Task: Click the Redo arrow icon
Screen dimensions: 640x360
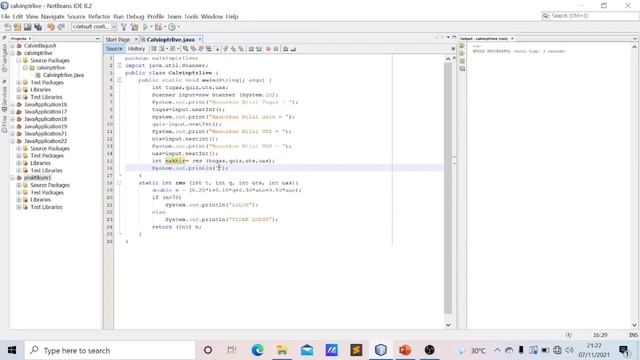Action: coord(61,27)
